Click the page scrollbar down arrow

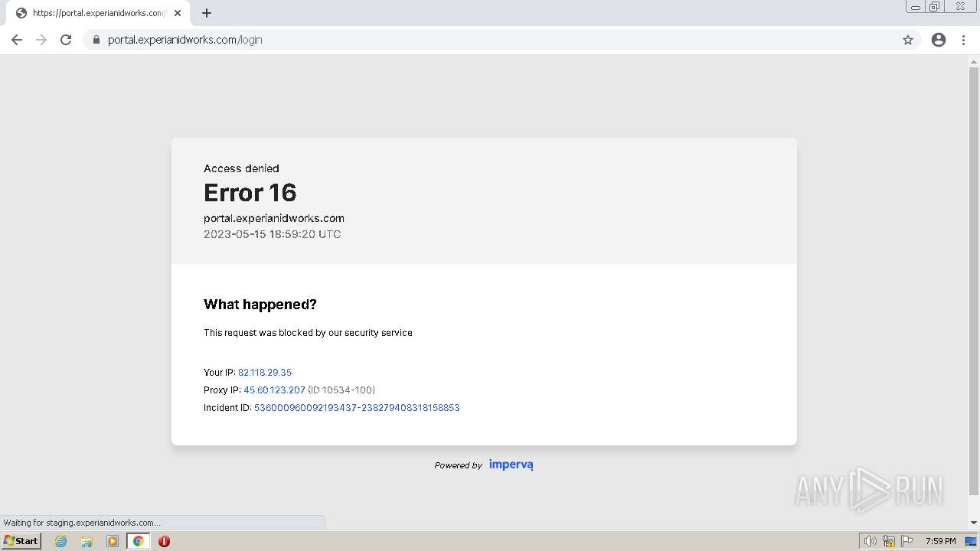coord(974,523)
